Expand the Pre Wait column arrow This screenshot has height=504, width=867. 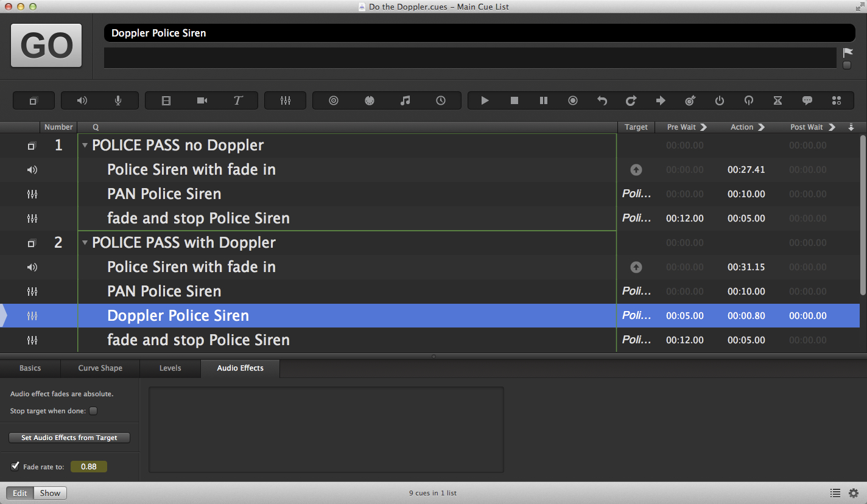(x=704, y=127)
